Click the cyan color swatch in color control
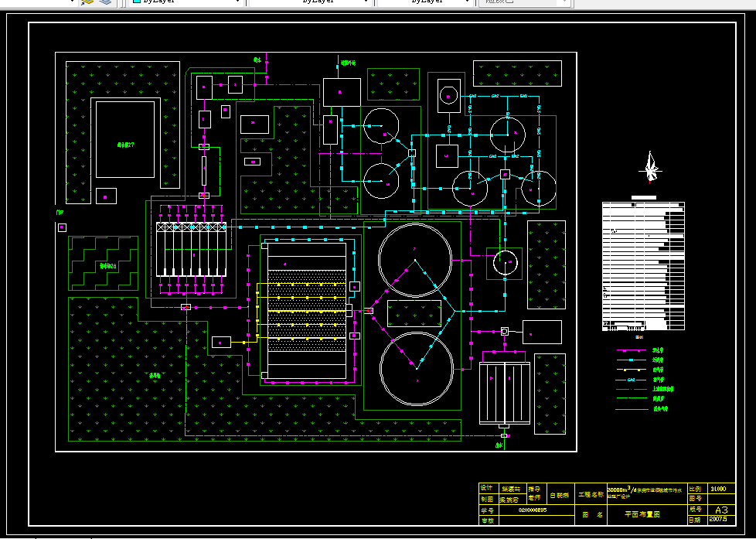This screenshot has height=539, width=756. 137,2
